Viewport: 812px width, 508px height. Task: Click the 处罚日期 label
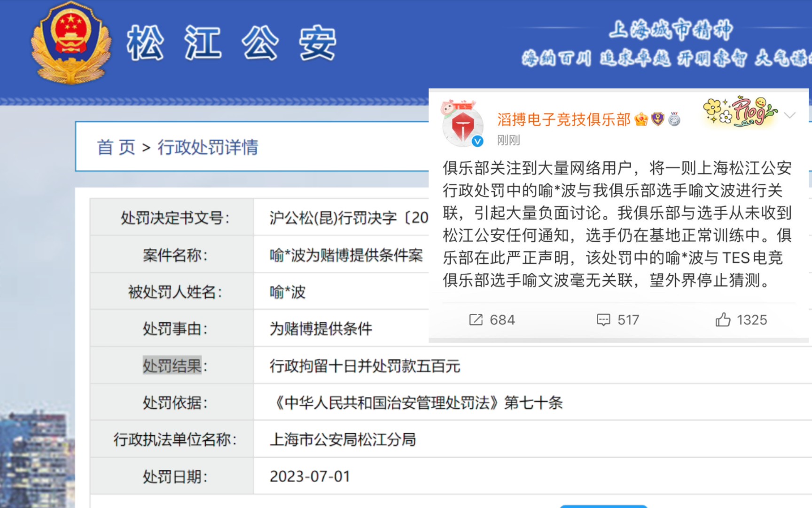tap(175, 476)
